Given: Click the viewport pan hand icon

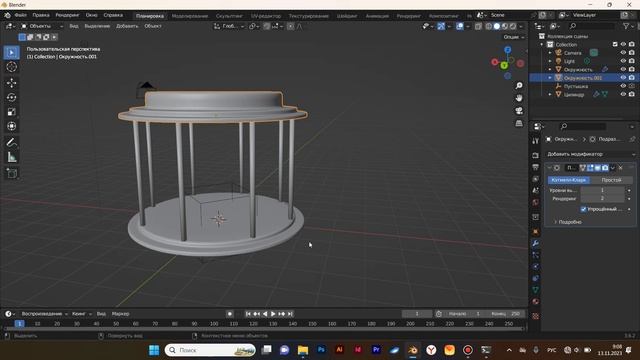Looking at the screenshot, I should coord(519,98).
